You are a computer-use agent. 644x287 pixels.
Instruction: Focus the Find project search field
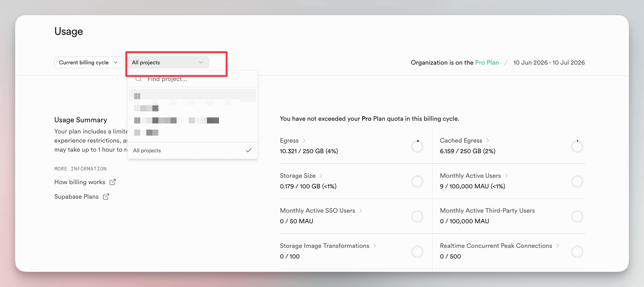[x=193, y=79]
